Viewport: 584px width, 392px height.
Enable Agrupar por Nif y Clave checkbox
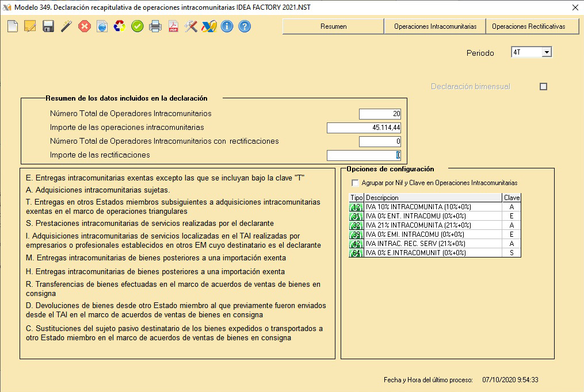point(355,183)
